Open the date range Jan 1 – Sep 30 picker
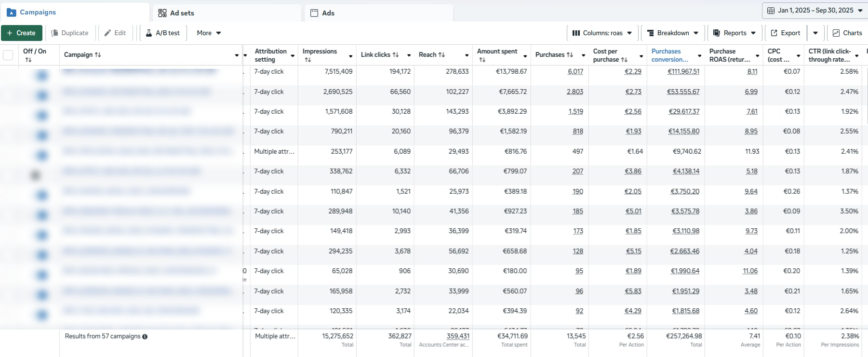The height and width of the screenshot is (357, 868). click(x=815, y=11)
